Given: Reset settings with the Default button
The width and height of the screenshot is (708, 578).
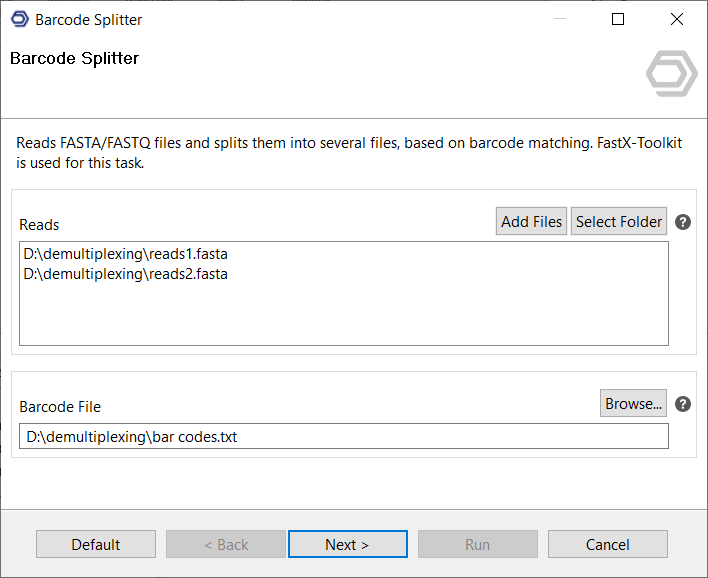Looking at the screenshot, I should 96,544.
